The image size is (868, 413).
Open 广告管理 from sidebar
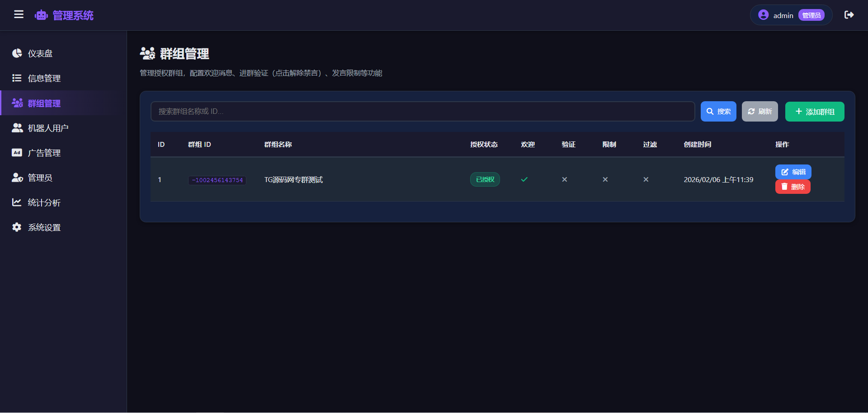(44, 153)
